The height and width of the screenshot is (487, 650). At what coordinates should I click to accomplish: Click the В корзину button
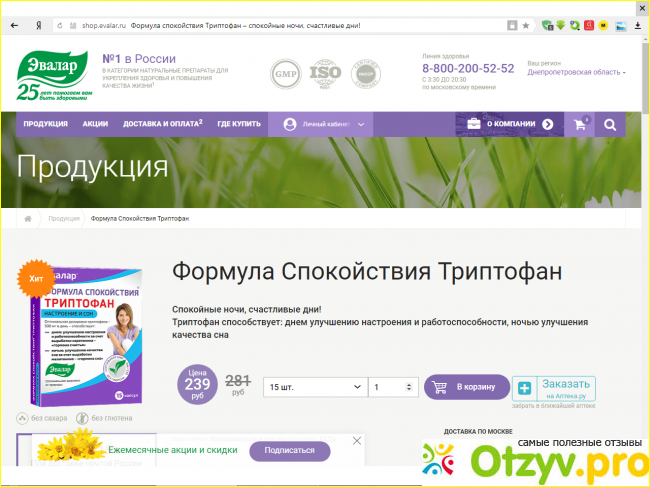point(466,387)
